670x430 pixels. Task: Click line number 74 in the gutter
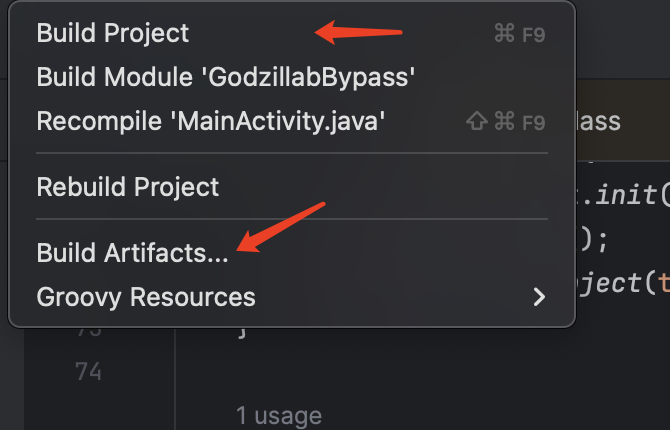point(88,372)
